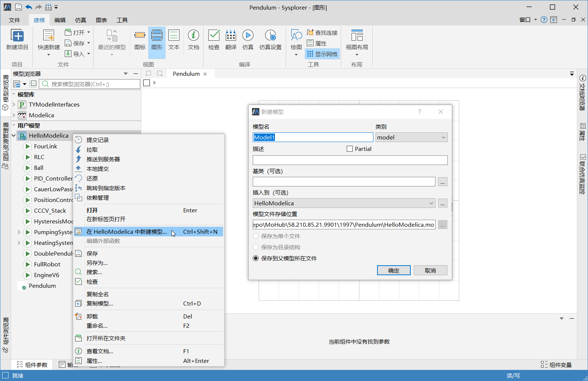
Task: Toggle the square checkbox above the canvas
Action: click(x=147, y=83)
